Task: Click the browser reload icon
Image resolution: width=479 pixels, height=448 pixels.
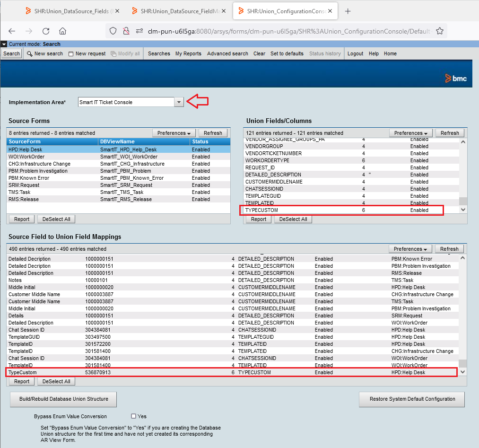Action: coord(46,31)
